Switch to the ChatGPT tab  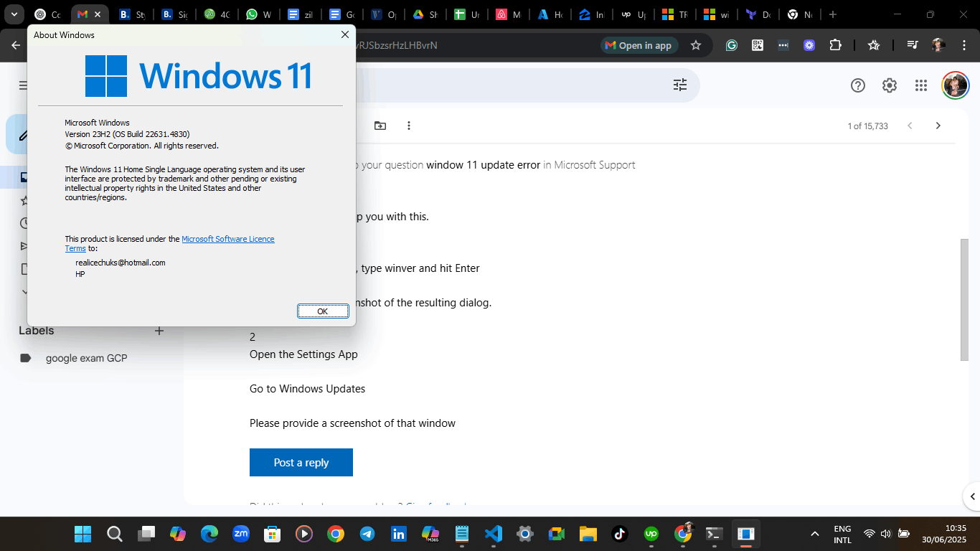click(x=47, y=14)
